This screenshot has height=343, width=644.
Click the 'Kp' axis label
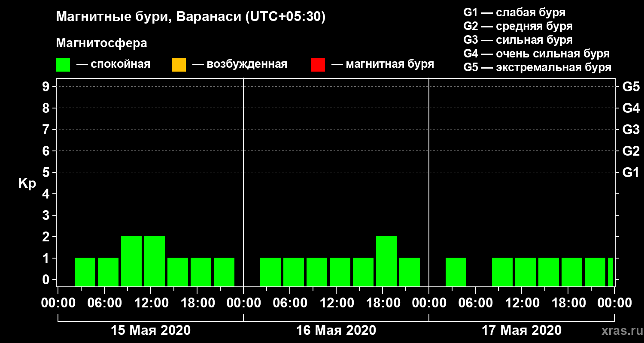[27, 183]
